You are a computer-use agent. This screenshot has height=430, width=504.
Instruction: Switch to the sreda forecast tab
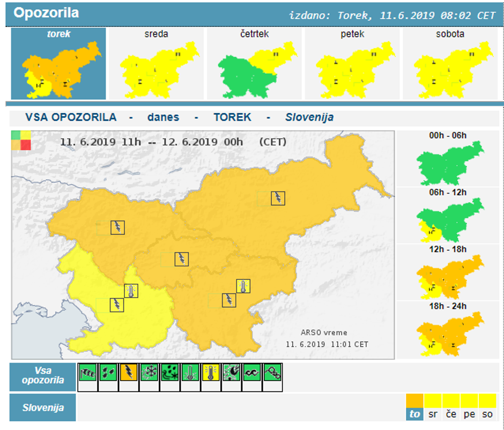click(156, 63)
